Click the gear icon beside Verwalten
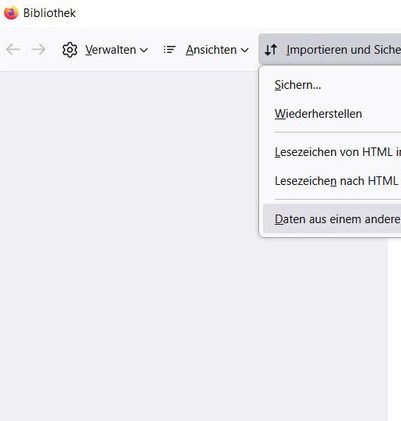The image size is (401, 421). click(70, 50)
